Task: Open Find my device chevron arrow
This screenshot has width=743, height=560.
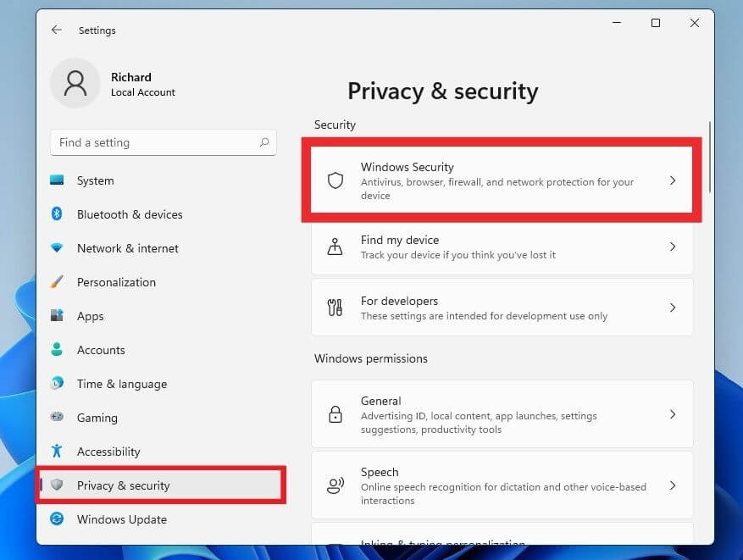Action: click(673, 247)
